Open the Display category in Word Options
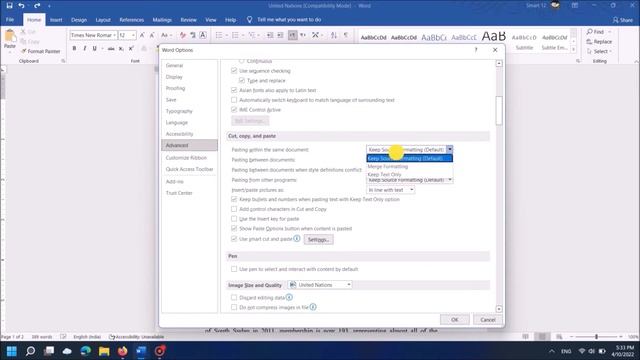 (174, 77)
